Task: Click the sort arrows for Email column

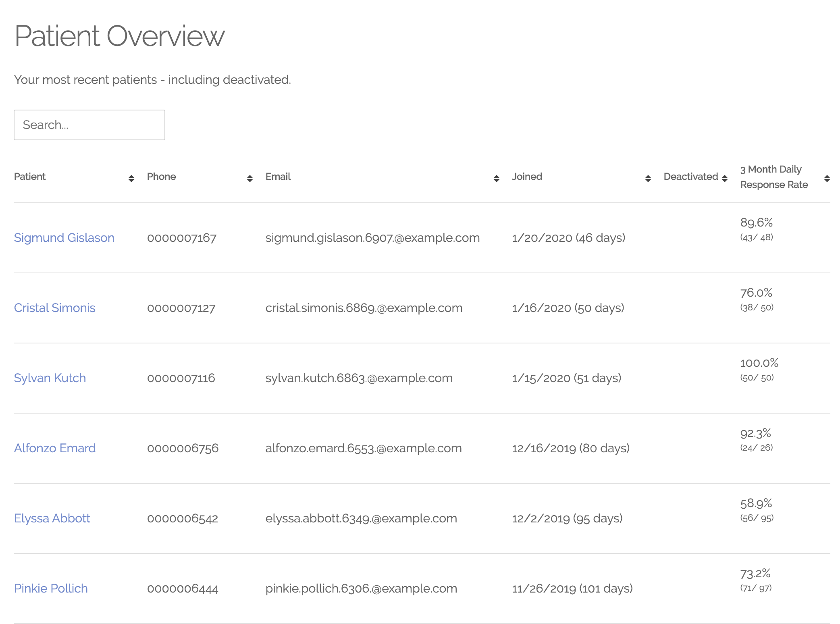Action: (497, 179)
